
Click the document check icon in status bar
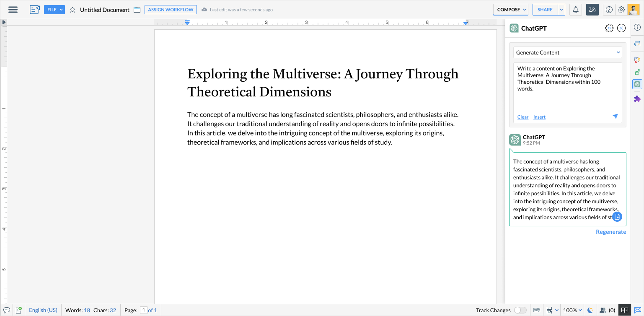(19, 310)
